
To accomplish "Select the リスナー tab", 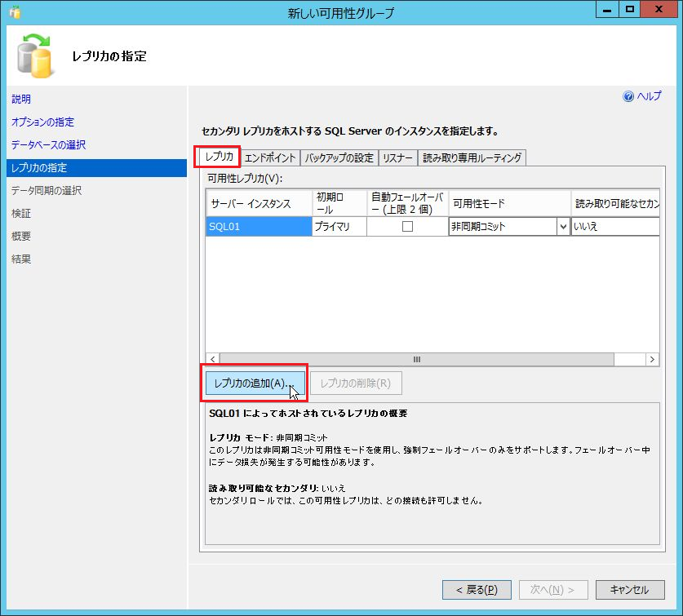I will (397, 158).
